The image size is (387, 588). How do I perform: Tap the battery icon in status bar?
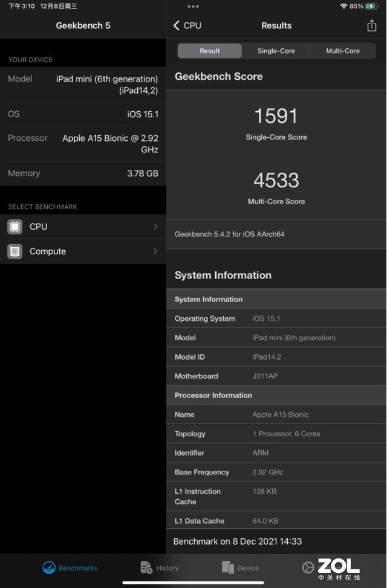coord(372,6)
